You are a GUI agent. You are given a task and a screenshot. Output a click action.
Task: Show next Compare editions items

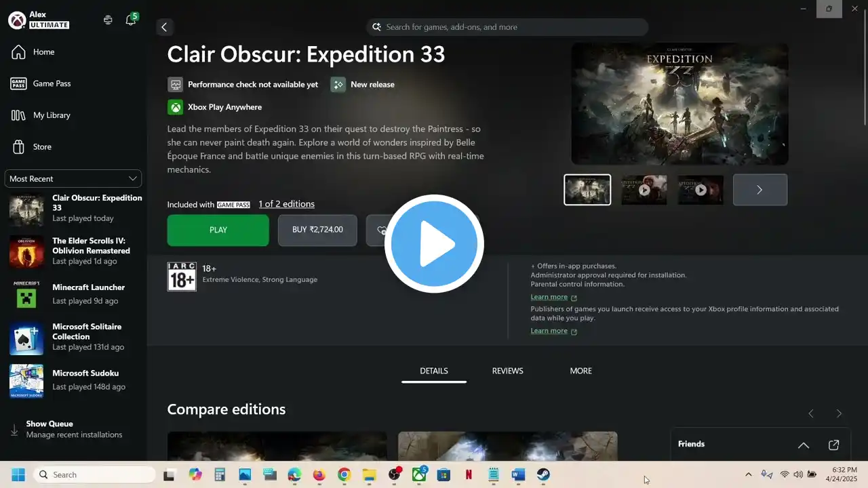[839, 413]
